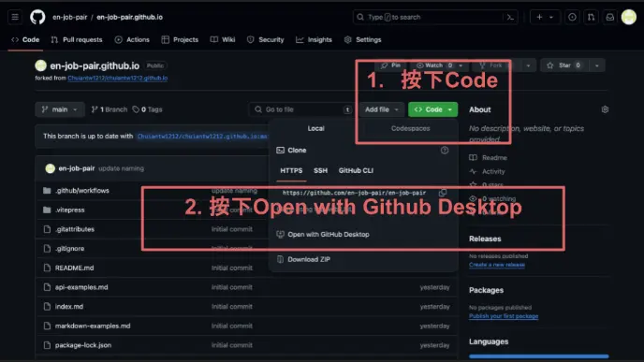
Task: Switch to the Code tab
Action: click(25, 40)
